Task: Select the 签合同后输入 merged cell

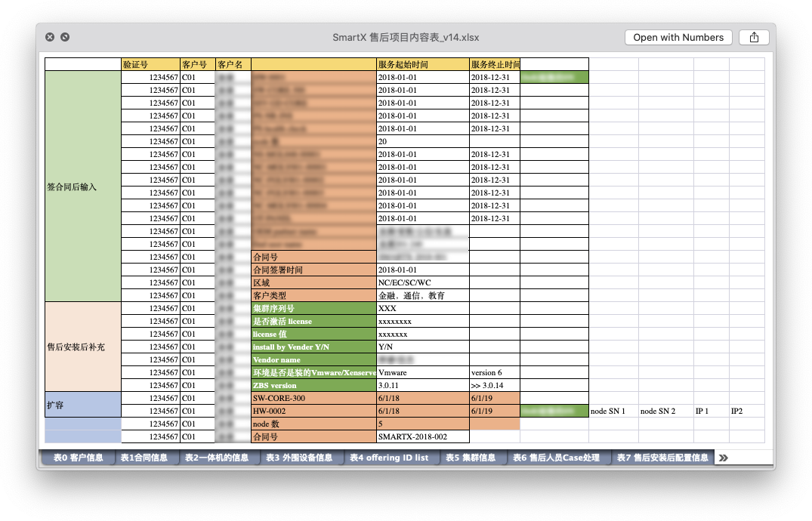Action: [83, 187]
